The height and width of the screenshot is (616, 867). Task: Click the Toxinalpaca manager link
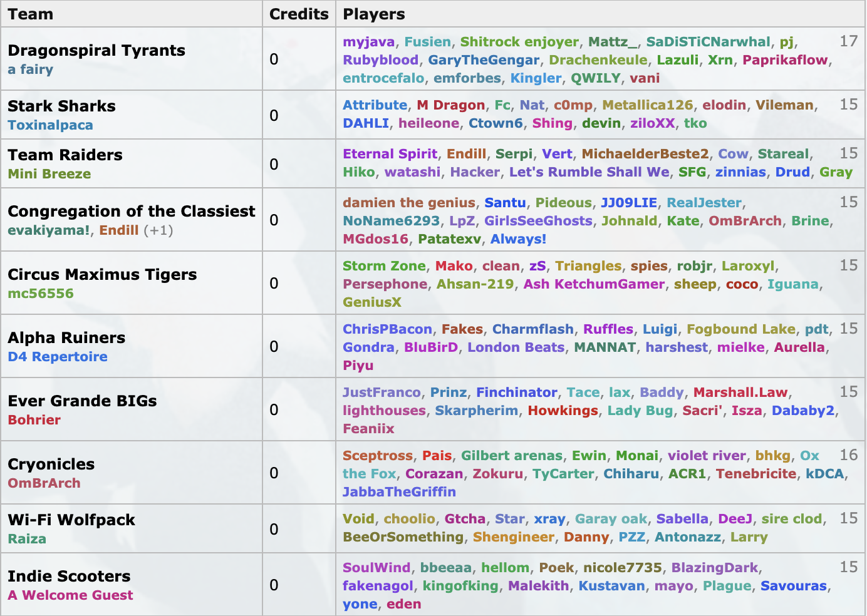click(x=50, y=125)
